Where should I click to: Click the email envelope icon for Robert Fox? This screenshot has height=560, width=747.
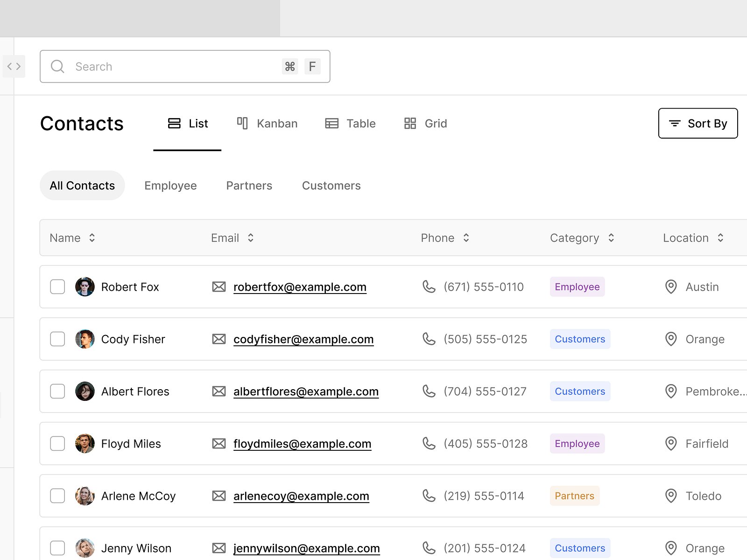click(219, 287)
